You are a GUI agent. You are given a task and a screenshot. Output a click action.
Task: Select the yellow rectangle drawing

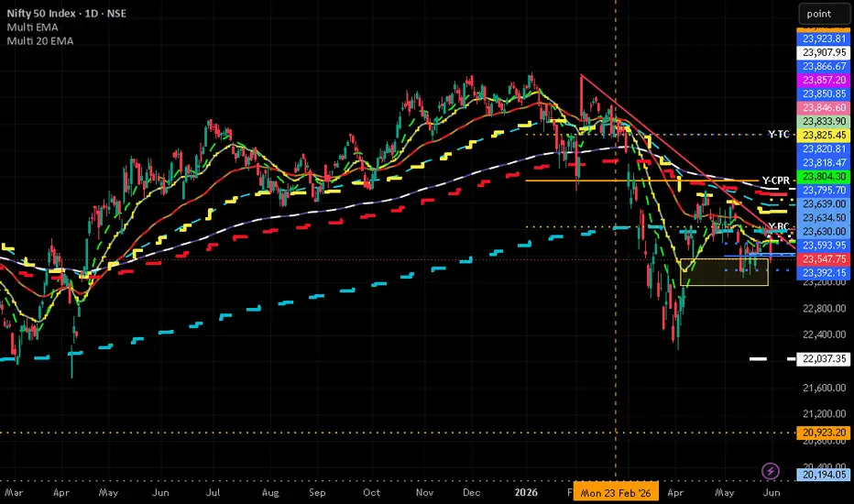click(725, 272)
